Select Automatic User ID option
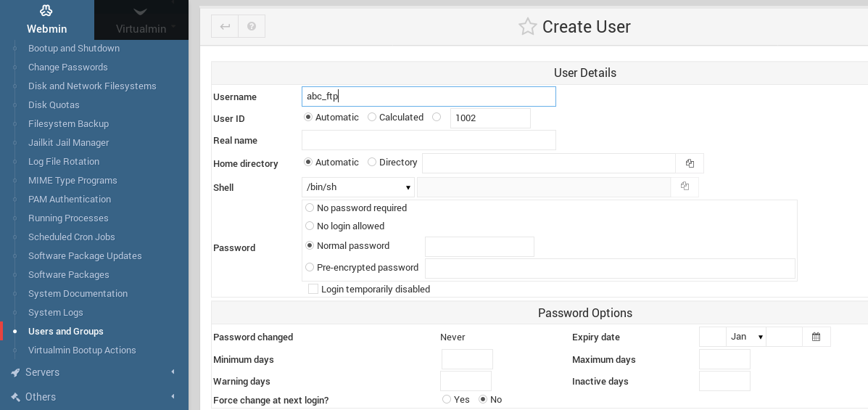The image size is (868, 410). coord(308,117)
